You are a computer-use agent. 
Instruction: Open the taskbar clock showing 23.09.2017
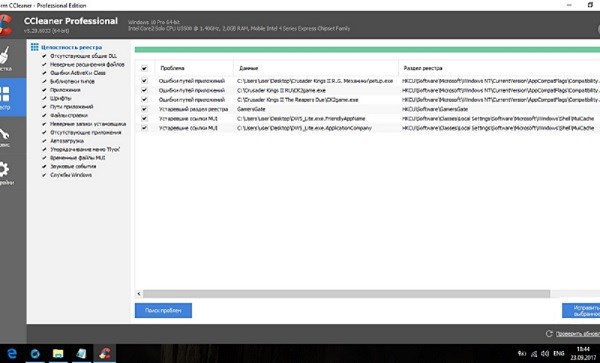click(x=583, y=353)
